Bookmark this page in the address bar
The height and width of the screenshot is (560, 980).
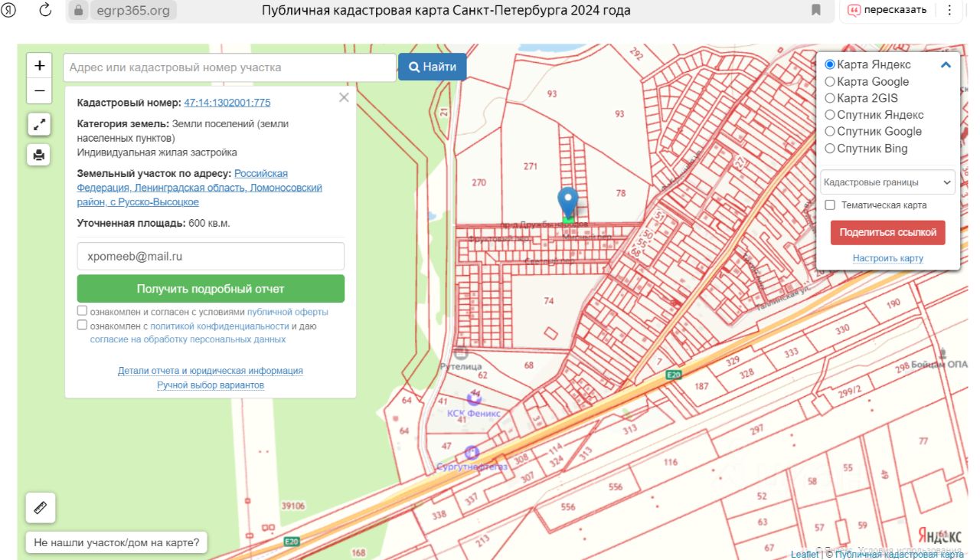816,10
